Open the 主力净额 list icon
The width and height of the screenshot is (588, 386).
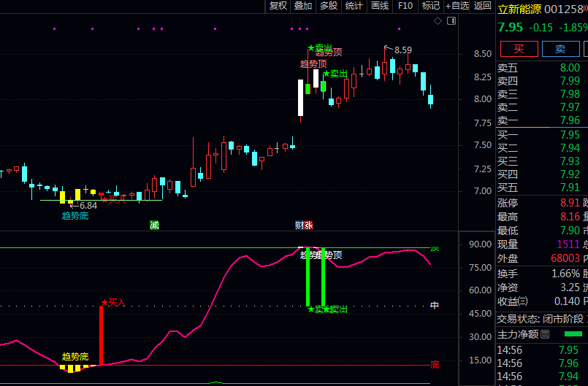[x=545, y=334]
